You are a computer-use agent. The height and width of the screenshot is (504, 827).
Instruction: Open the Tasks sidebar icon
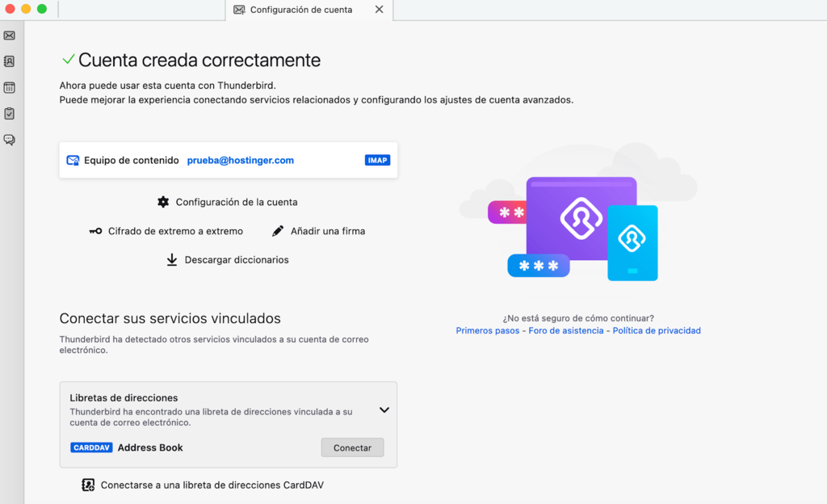pos(10,113)
